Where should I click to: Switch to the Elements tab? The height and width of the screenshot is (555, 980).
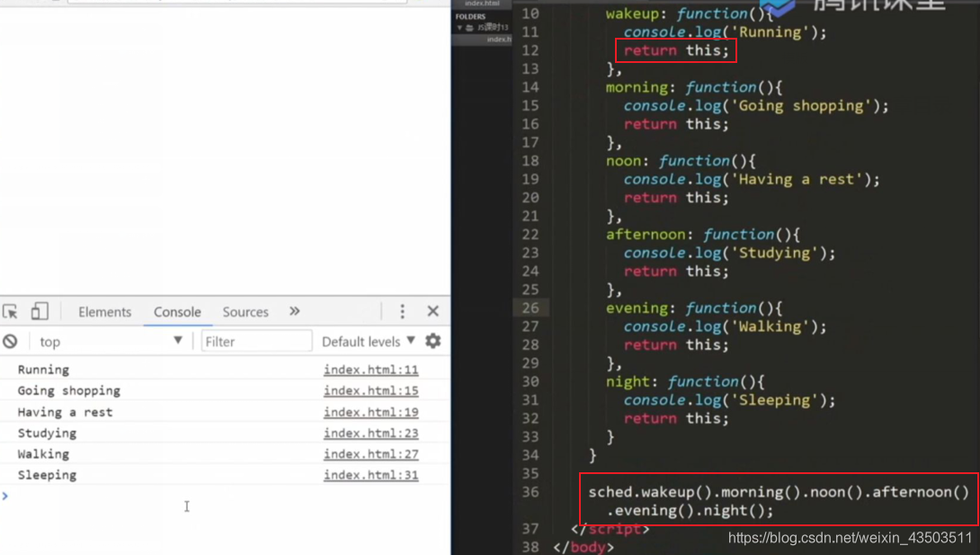104,312
